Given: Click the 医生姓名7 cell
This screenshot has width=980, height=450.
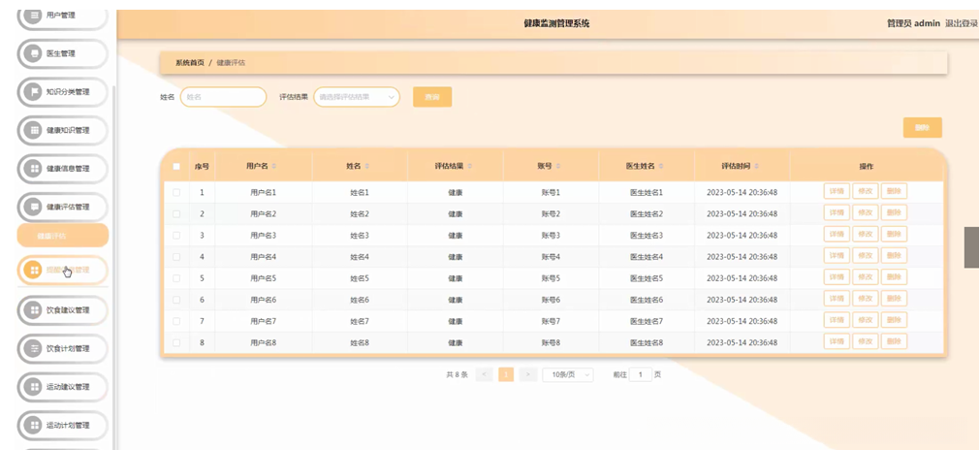Looking at the screenshot, I should (647, 321).
